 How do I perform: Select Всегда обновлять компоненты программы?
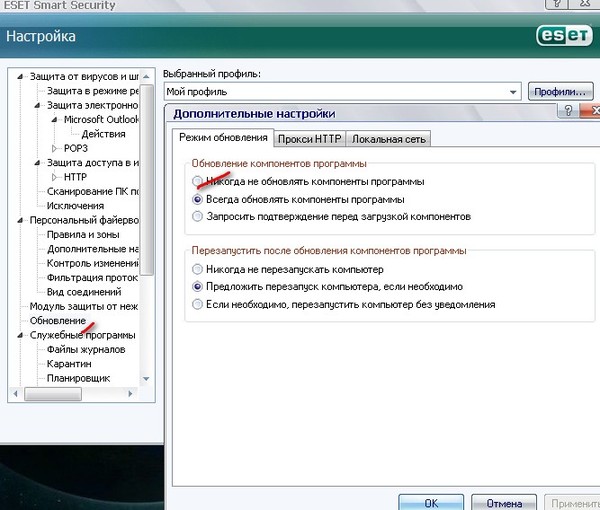[x=197, y=199]
